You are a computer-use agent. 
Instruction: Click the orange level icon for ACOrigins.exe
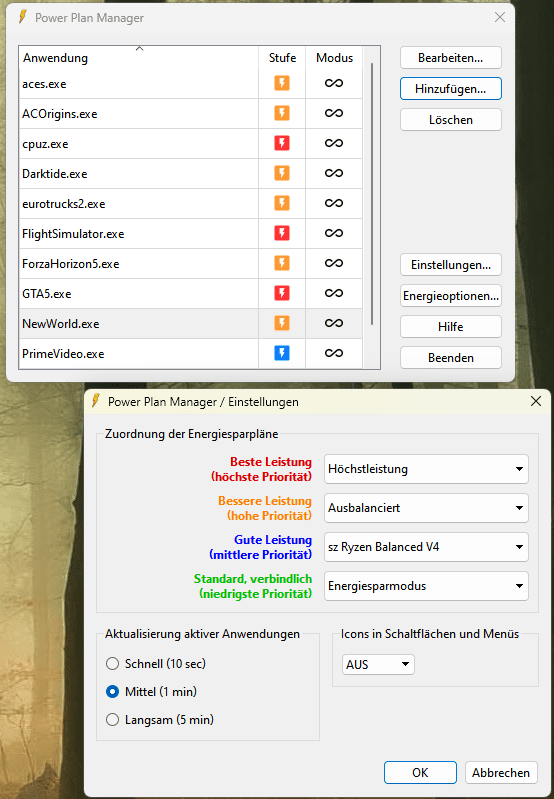coord(282,113)
